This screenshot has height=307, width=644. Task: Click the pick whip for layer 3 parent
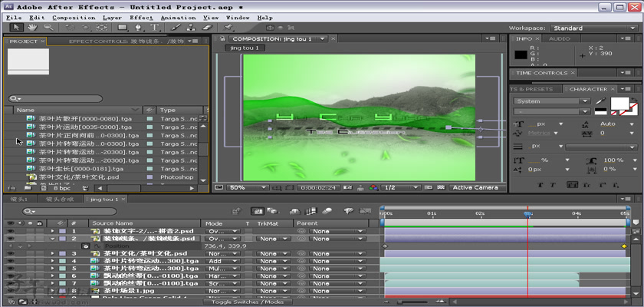click(301, 253)
